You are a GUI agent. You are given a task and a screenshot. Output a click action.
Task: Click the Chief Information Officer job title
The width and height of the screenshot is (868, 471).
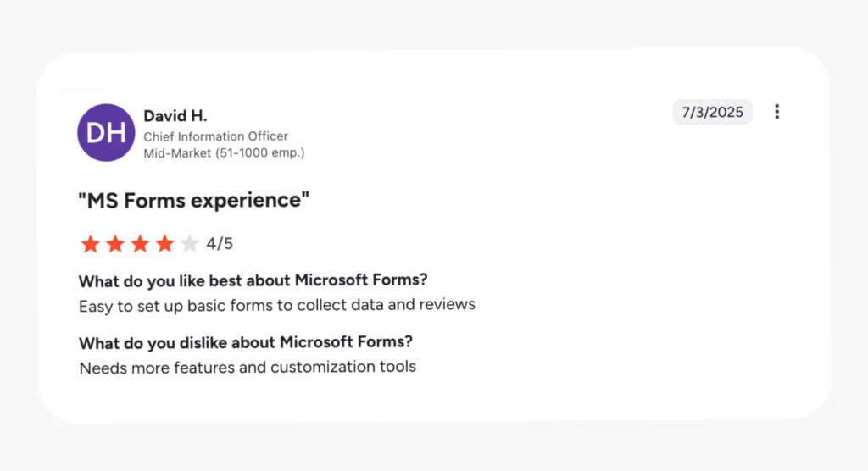(x=215, y=136)
